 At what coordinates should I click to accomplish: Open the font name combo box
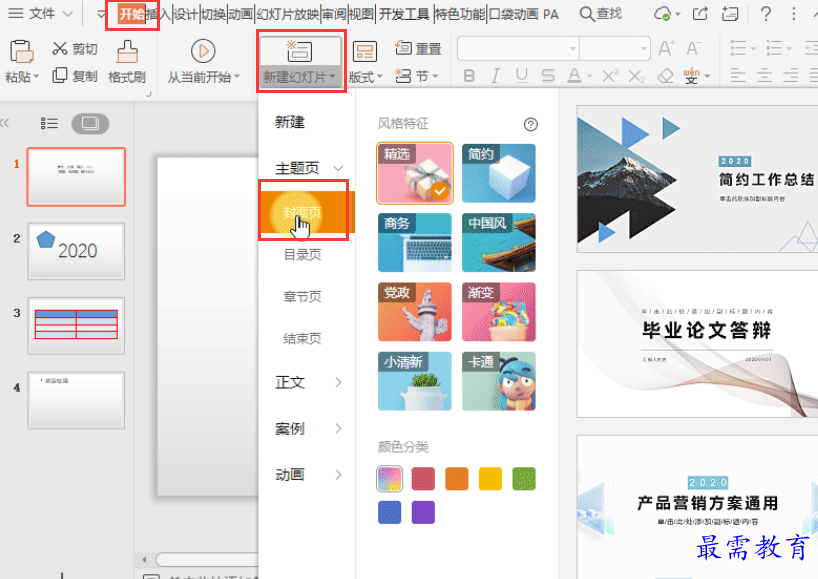[519, 49]
